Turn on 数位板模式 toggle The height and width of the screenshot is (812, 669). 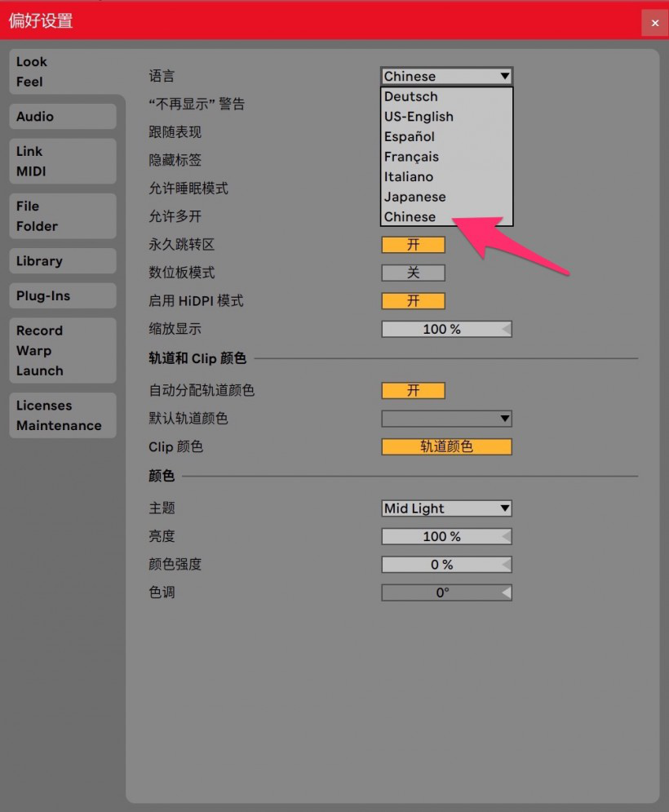pos(413,273)
